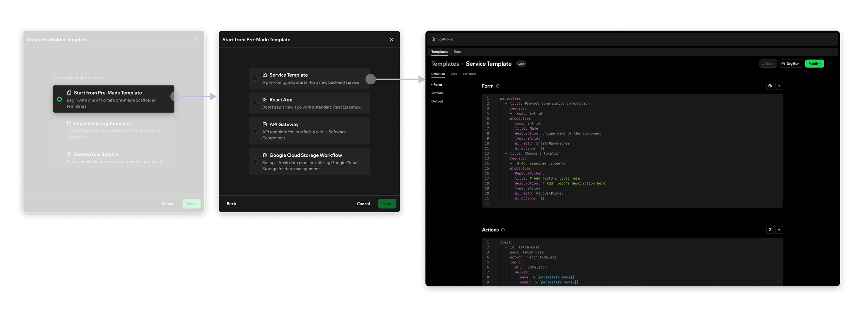This screenshot has height=328, width=868.
Task: Click the 'url: ./skeleton' line
Action: click(x=531, y=268)
